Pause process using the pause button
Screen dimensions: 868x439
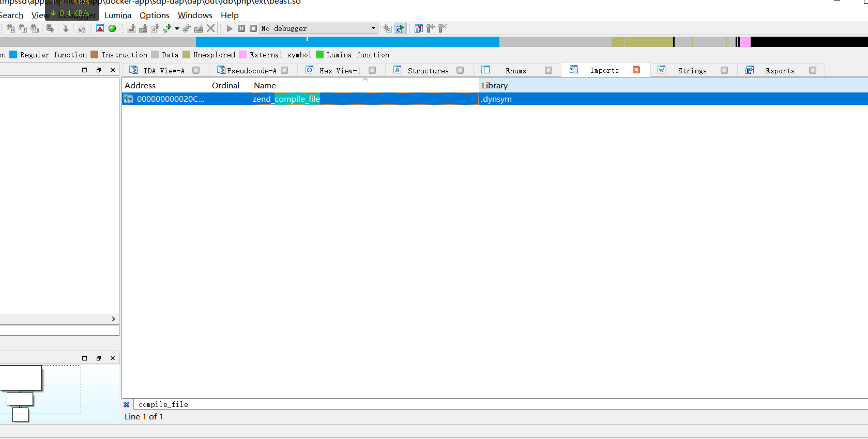pos(241,28)
